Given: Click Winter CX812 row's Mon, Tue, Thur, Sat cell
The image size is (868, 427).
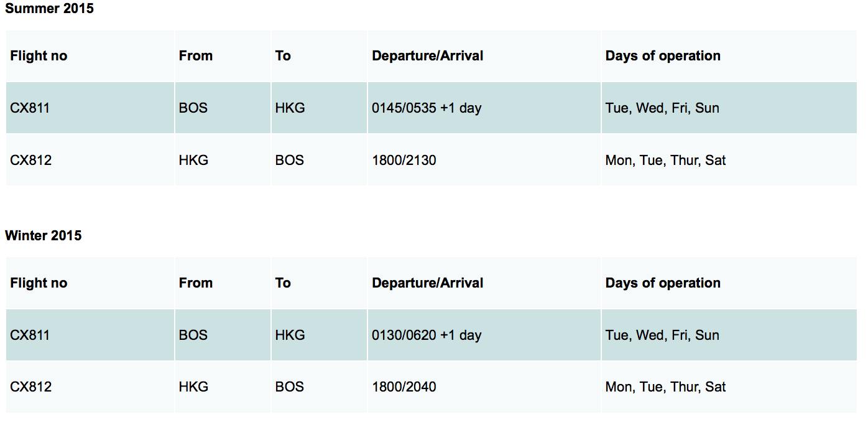Looking at the screenshot, I should click(665, 387).
